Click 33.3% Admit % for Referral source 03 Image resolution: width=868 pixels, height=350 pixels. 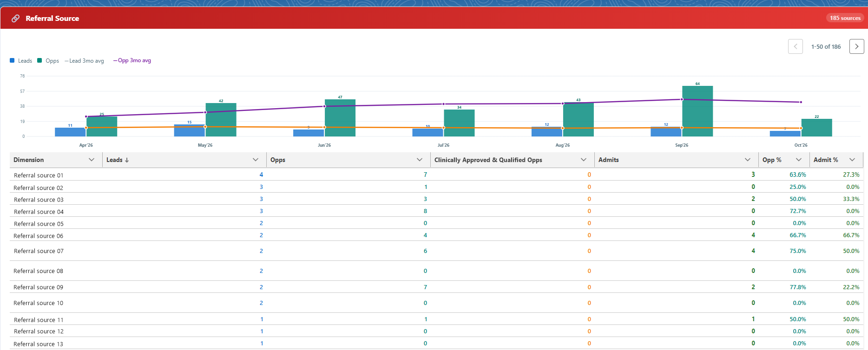(851, 199)
